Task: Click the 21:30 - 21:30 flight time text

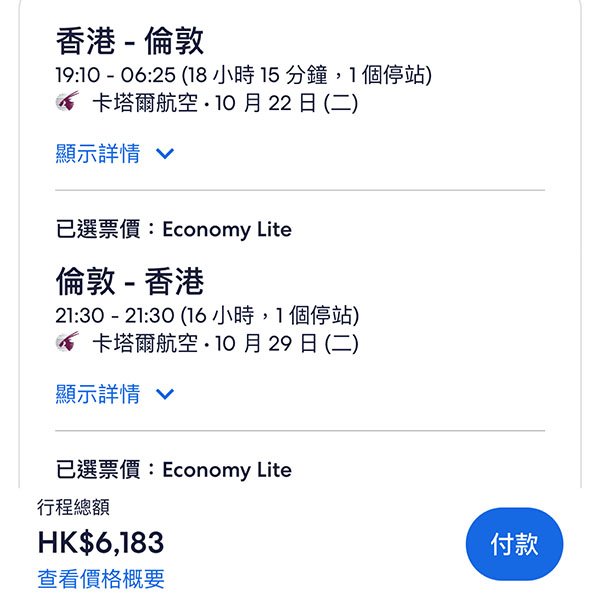Action: click(113, 316)
